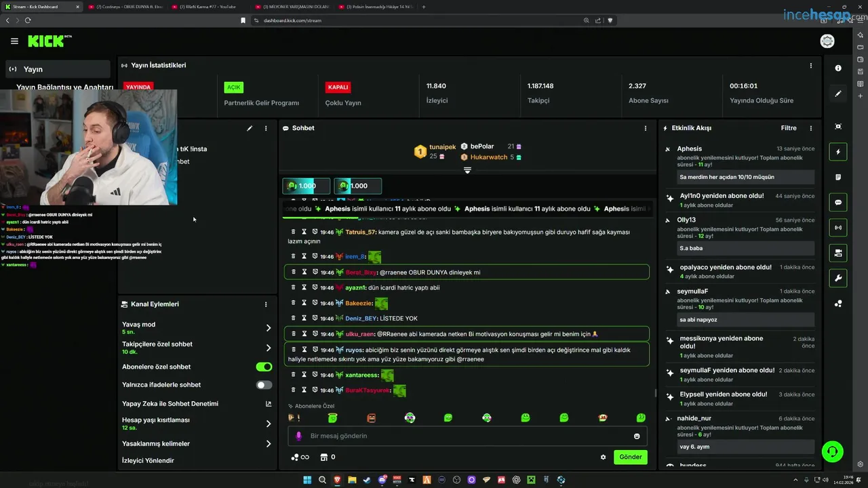This screenshot has height=488, width=868.
Task: Ban Deniz_BEY with shield icon
Action: coord(315,318)
